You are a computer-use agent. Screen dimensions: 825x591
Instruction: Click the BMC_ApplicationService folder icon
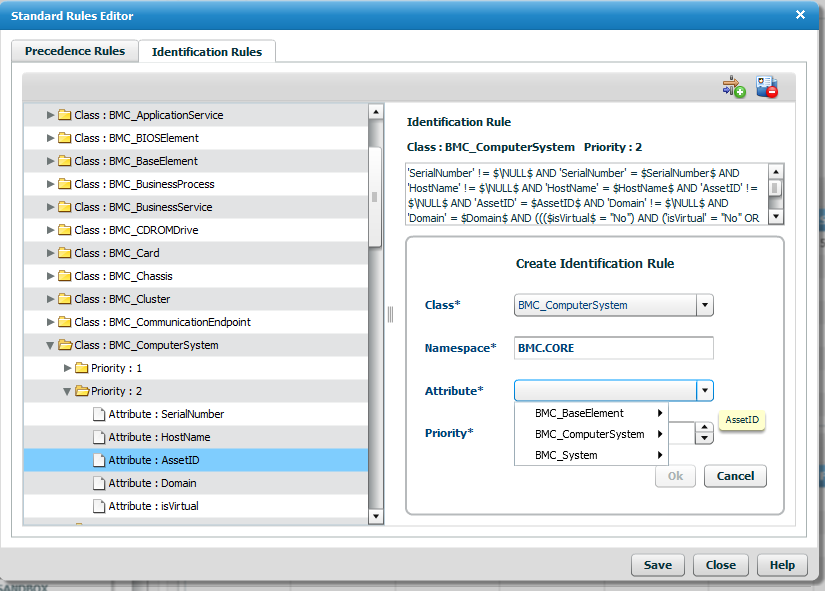65,115
